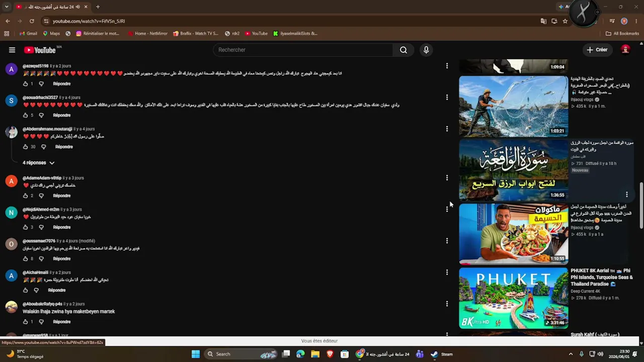Open the All Bookmarks folder
Screen dimensions: 644x362
[622, 34]
